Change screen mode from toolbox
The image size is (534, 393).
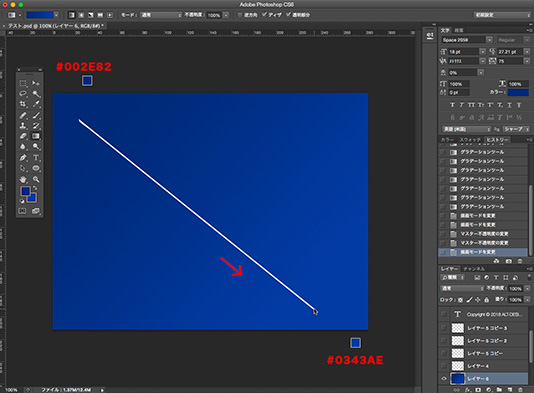(35, 211)
